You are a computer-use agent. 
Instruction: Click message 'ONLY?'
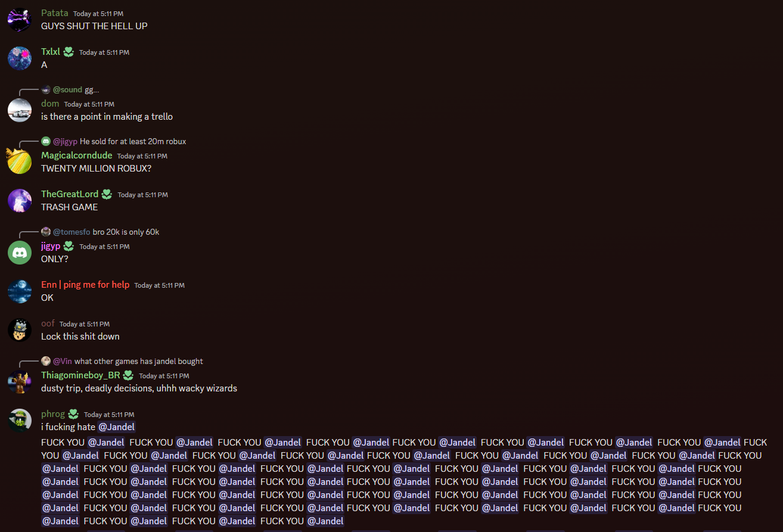point(55,259)
